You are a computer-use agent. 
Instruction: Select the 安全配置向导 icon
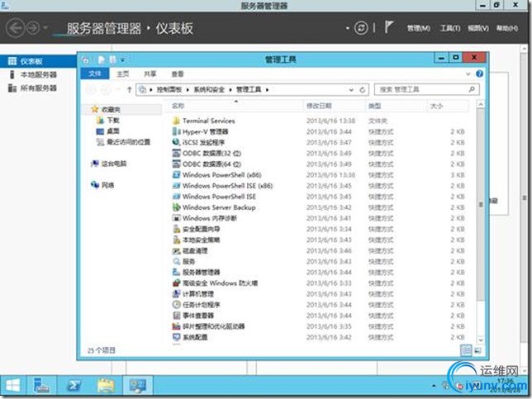176,229
